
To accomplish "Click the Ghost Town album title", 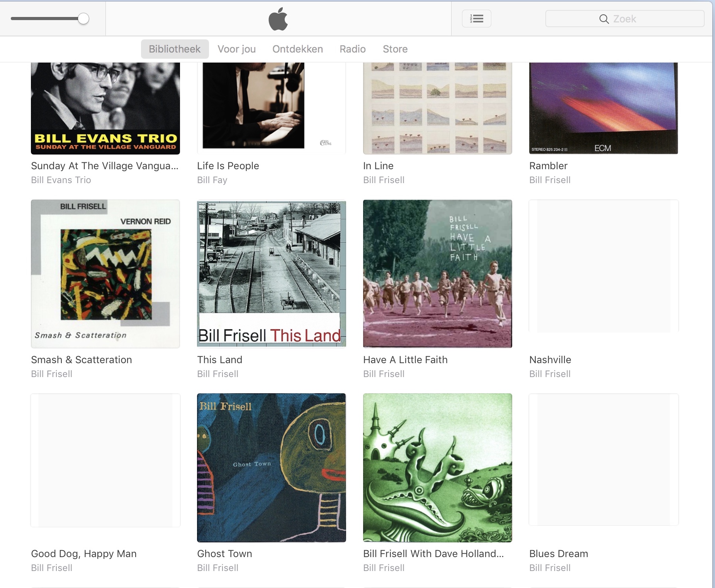I will (224, 554).
